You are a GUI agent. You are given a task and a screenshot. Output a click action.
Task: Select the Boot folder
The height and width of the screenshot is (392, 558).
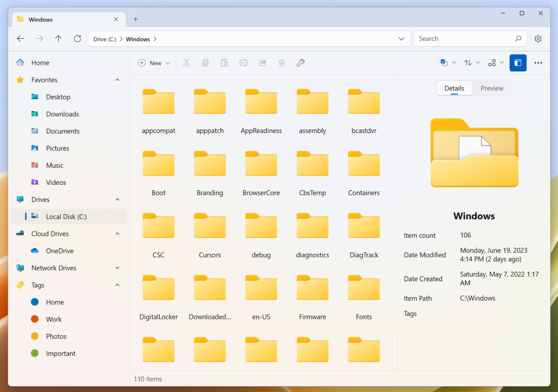[x=159, y=174]
